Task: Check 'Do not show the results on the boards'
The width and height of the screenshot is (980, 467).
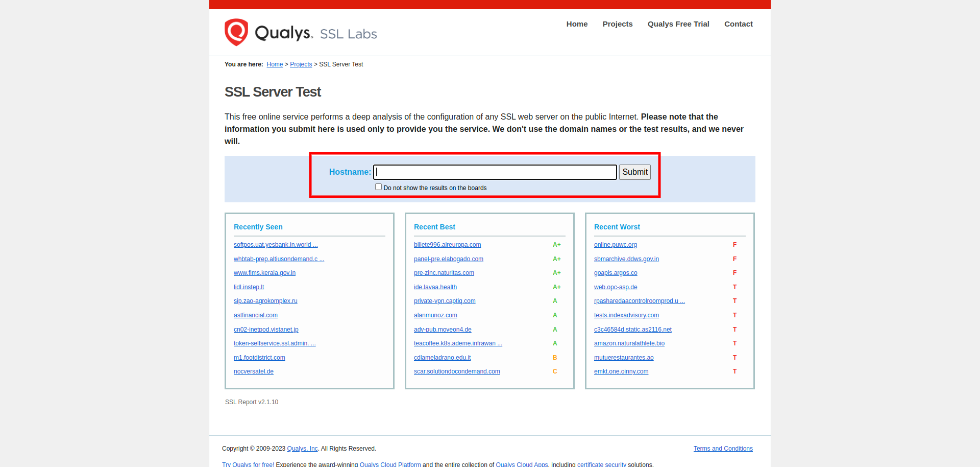Action: pyautogui.click(x=379, y=187)
